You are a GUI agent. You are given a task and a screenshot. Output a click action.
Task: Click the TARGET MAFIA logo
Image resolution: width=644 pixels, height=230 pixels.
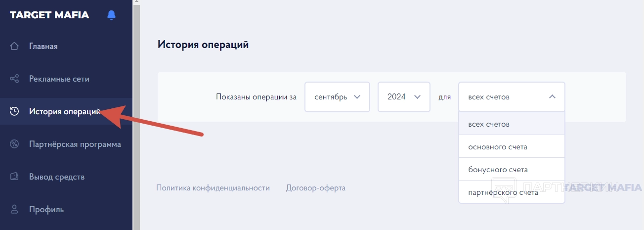click(49, 15)
